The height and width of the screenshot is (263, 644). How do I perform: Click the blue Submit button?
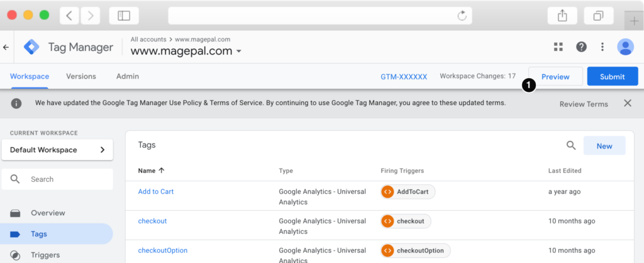point(613,76)
